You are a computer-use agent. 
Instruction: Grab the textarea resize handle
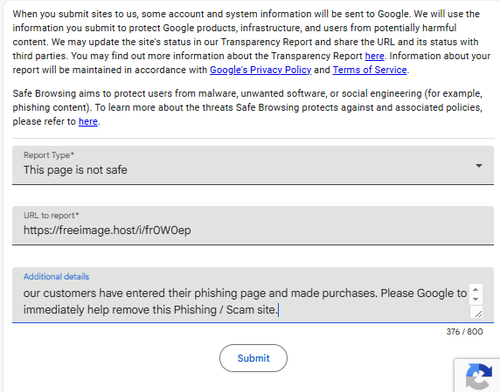tap(478, 313)
